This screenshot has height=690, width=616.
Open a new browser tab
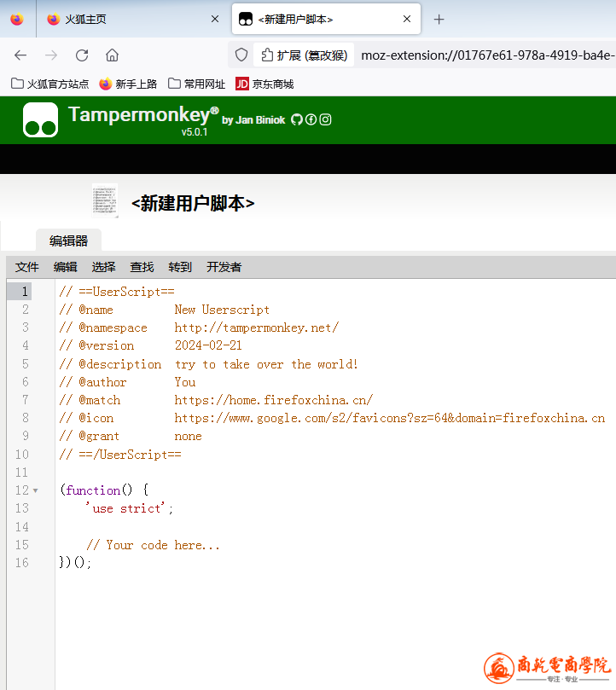(439, 20)
